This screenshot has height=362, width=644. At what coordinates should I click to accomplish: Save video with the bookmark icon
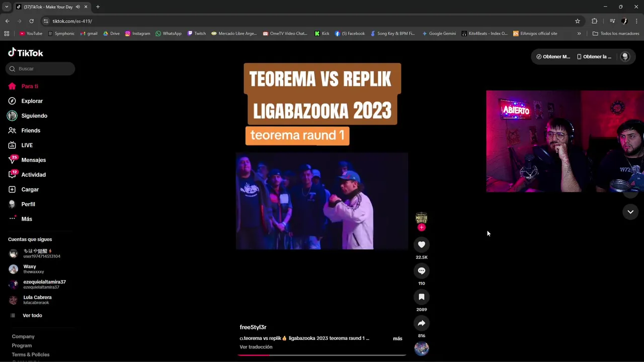tap(422, 297)
